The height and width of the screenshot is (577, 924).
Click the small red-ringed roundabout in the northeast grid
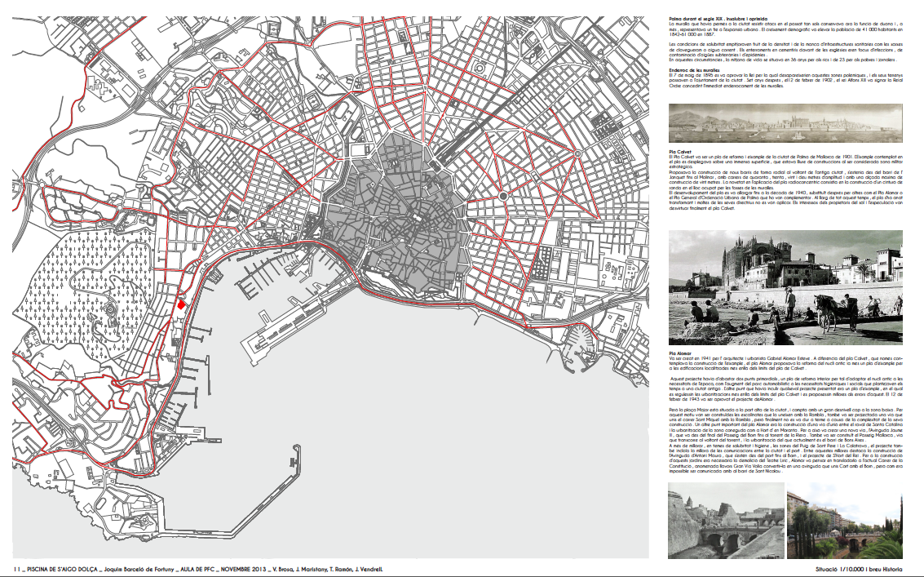coord(577,153)
